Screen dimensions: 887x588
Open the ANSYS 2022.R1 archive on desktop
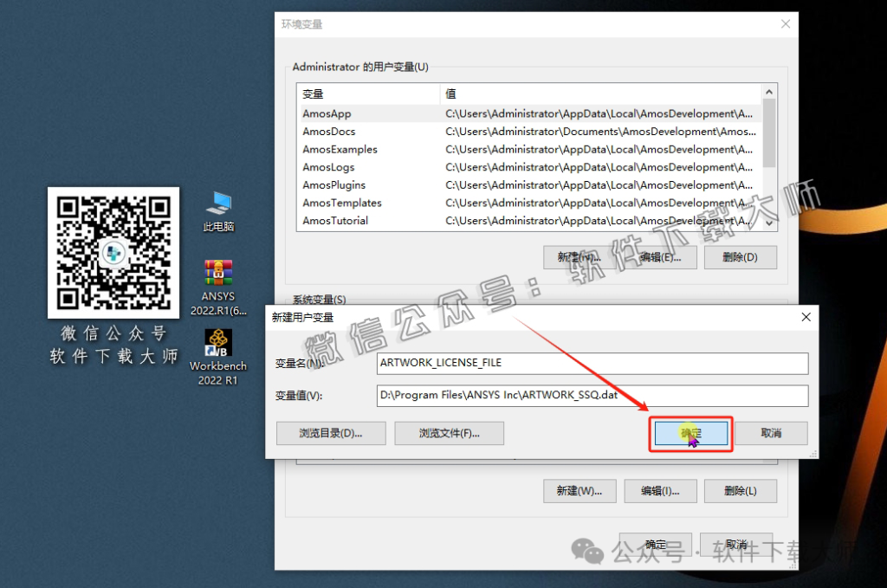[x=218, y=286]
